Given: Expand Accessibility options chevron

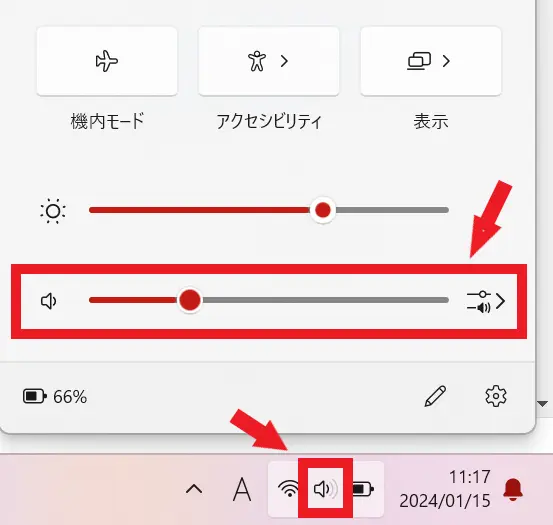Looking at the screenshot, I should point(284,61).
